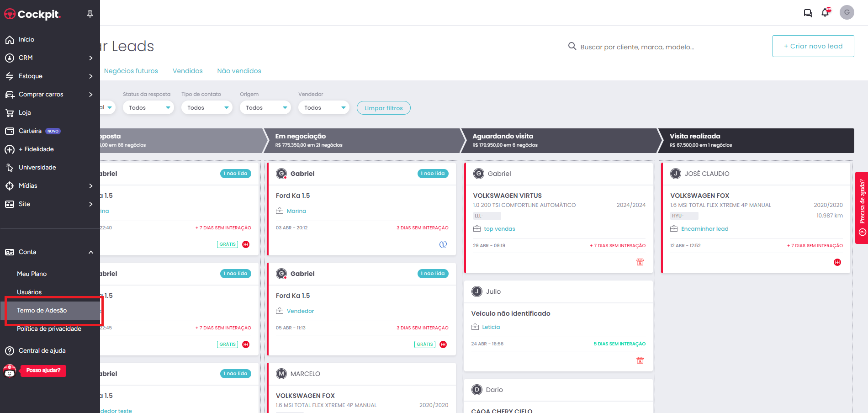Open Loja in the sidebar
The width and height of the screenshot is (868, 413).
[25, 113]
